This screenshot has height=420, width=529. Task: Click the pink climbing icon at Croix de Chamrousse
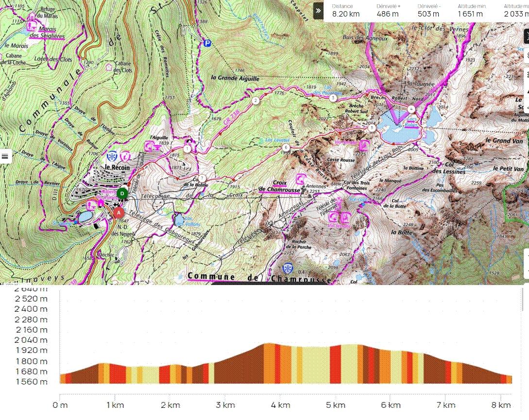pyautogui.click(x=301, y=179)
